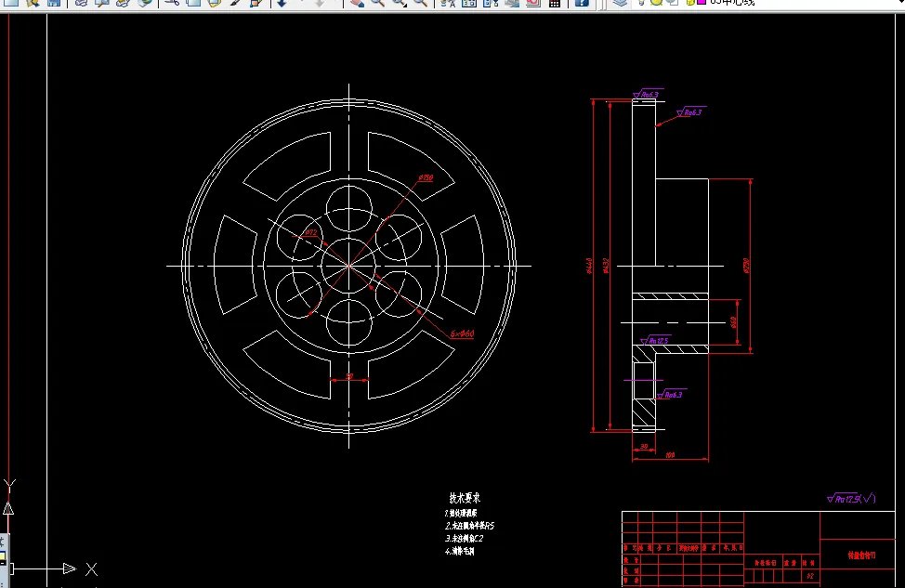Select the technical note line ending R5
This screenshot has width=905, height=588.
[469, 526]
